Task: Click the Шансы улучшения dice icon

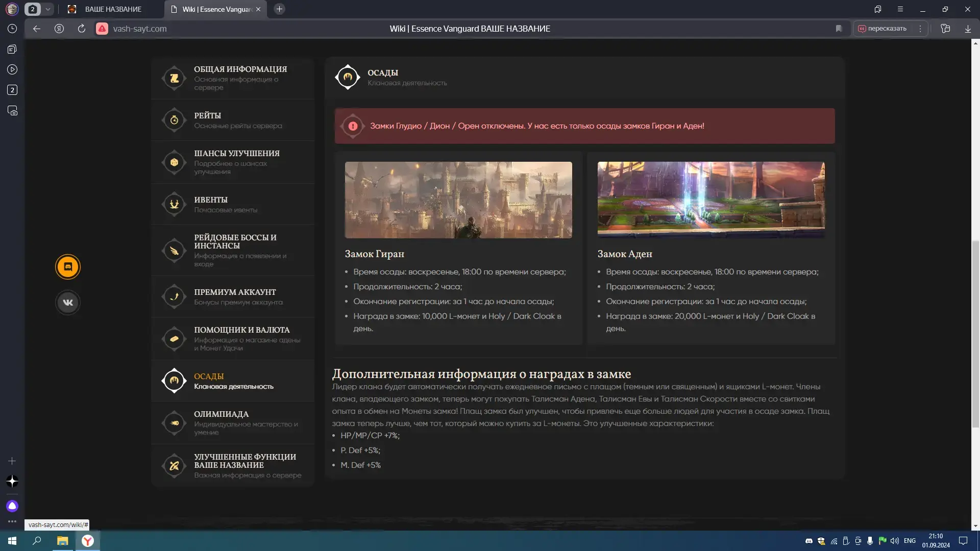Action: (174, 162)
